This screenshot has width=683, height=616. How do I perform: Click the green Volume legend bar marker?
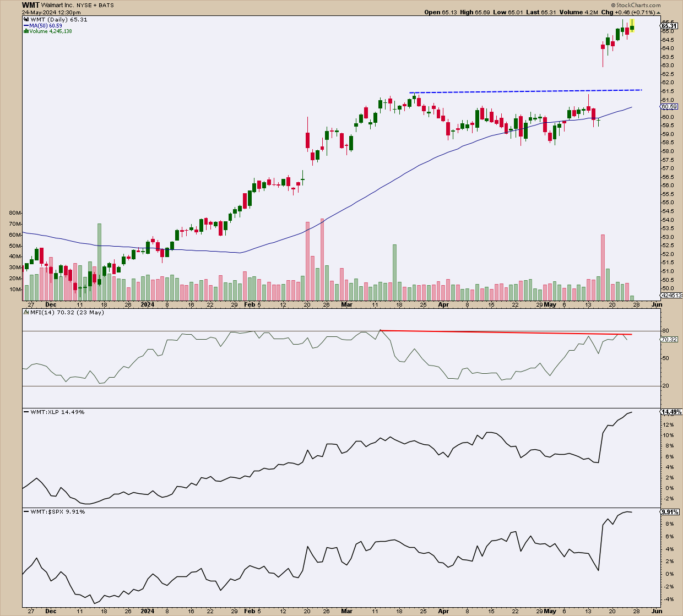26,31
